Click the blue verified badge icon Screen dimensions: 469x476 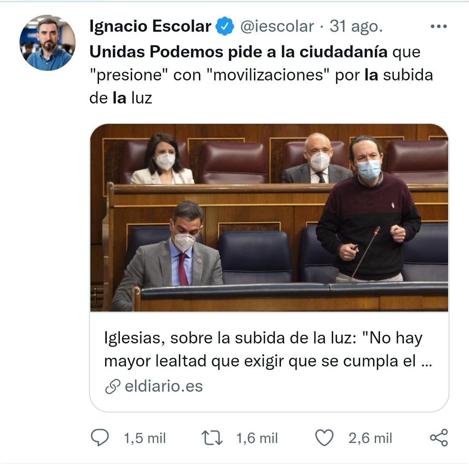225,26
